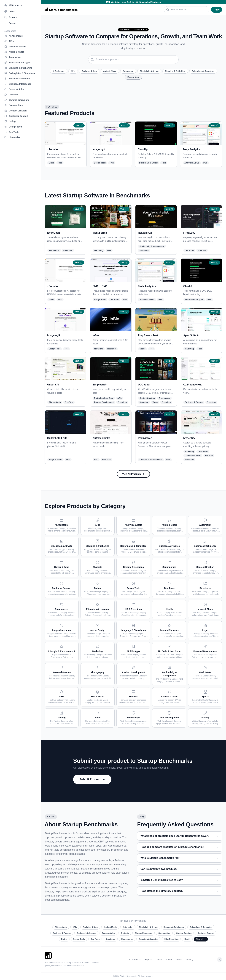The width and height of the screenshot is (226, 980).
Task: Open the InBio product thumbnail
Action: tap(110, 320)
